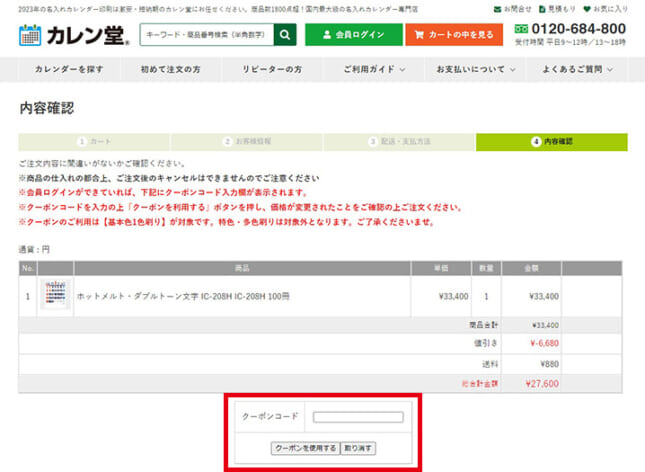Select step 4 内容確認 tab
645x472 pixels.
click(552, 142)
